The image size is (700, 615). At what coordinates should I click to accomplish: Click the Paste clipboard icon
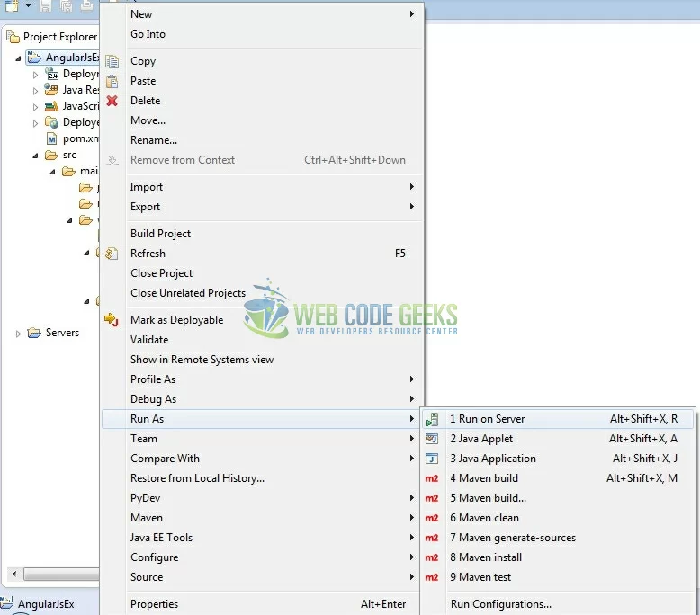tap(112, 81)
